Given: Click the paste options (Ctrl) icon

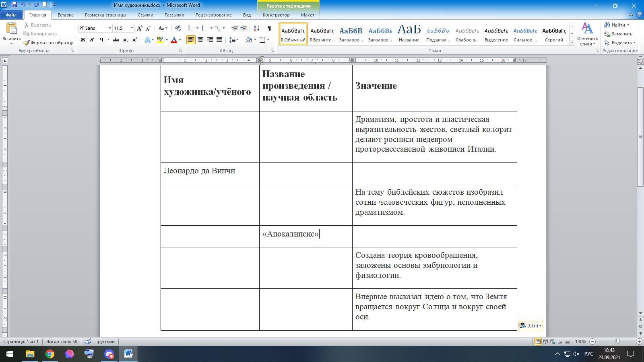Looking at the screenshot, I should 530,326.
